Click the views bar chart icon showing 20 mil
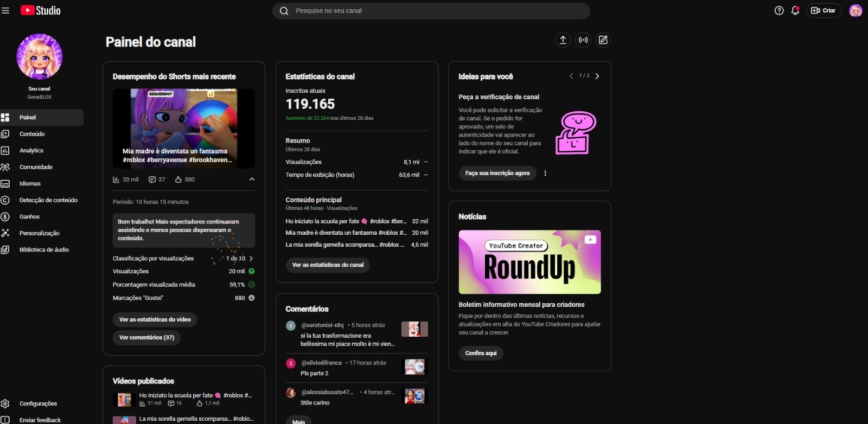Viewport: 868px width, 424px height. pyautogui.click(x=116, y=179)
